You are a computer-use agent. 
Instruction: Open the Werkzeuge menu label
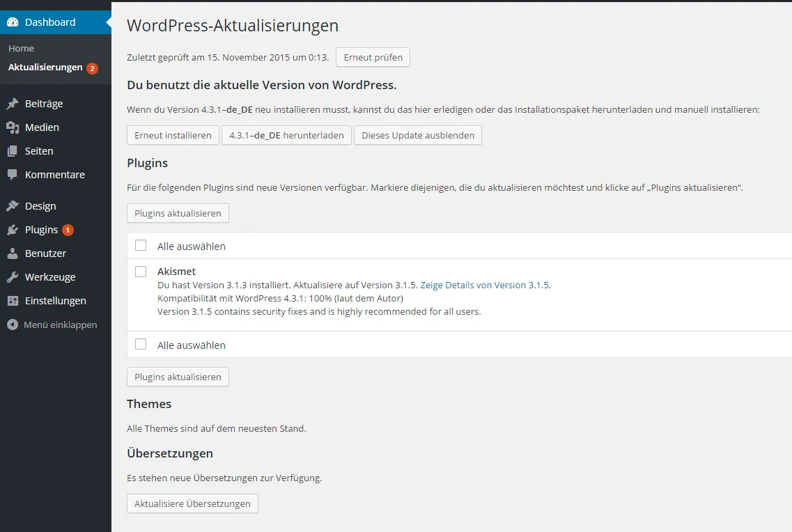point(50,277)
